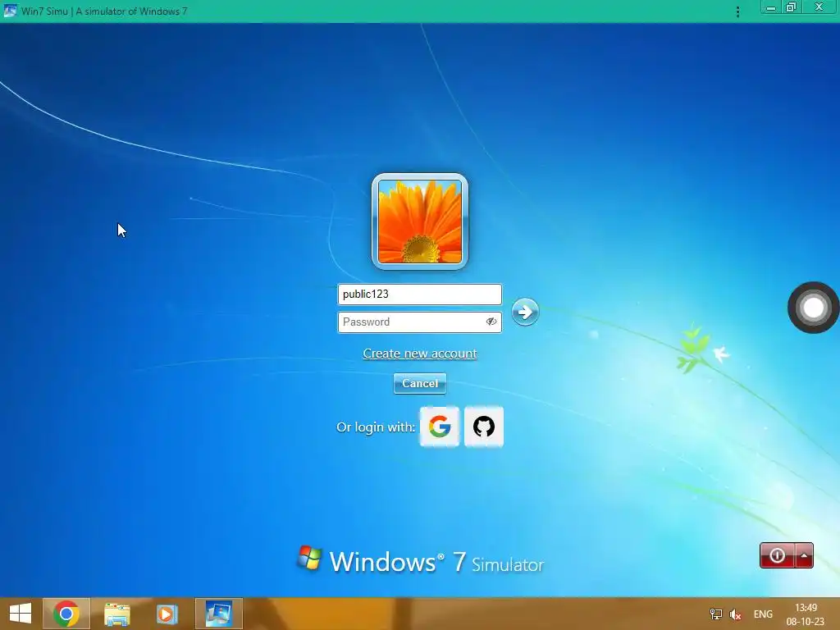Image resolution: width=840 pixels, height=630 pixels.
Task: Click the ENG language indicator
Action: 763,614
